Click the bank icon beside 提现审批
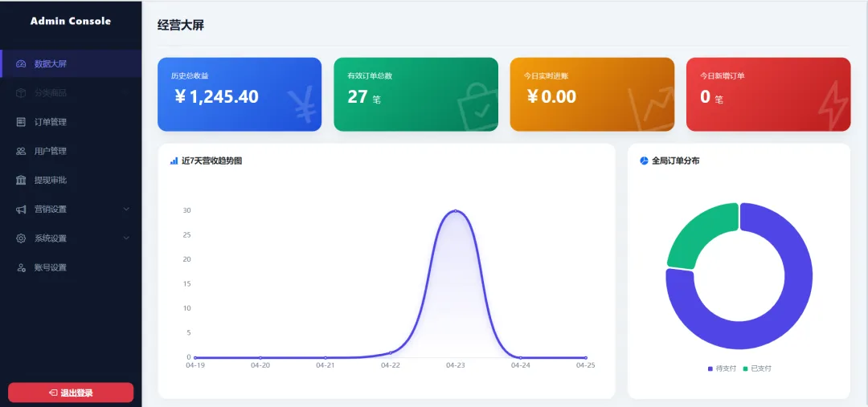Image resolution: width=868 pixels, height=407 pixels. pos(21,181)
